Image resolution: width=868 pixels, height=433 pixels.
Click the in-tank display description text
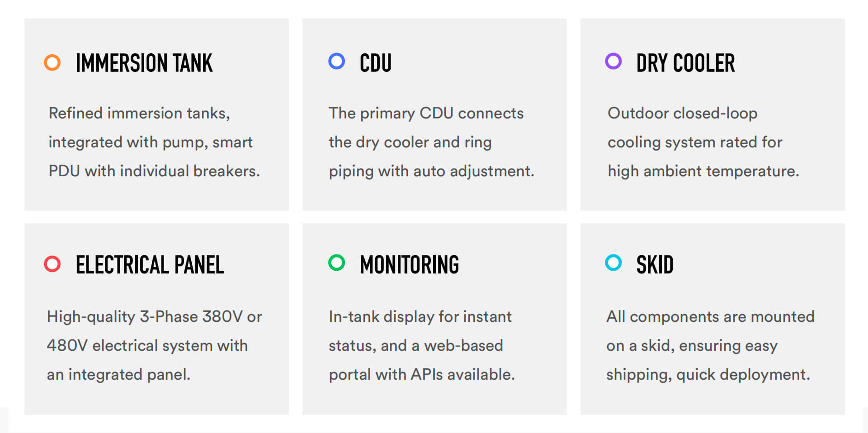421,345
